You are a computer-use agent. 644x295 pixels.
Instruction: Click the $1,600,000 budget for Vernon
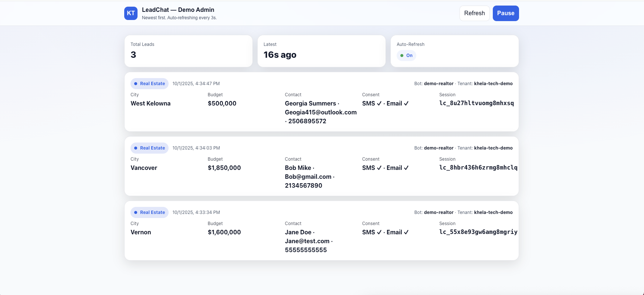point(224,232)
